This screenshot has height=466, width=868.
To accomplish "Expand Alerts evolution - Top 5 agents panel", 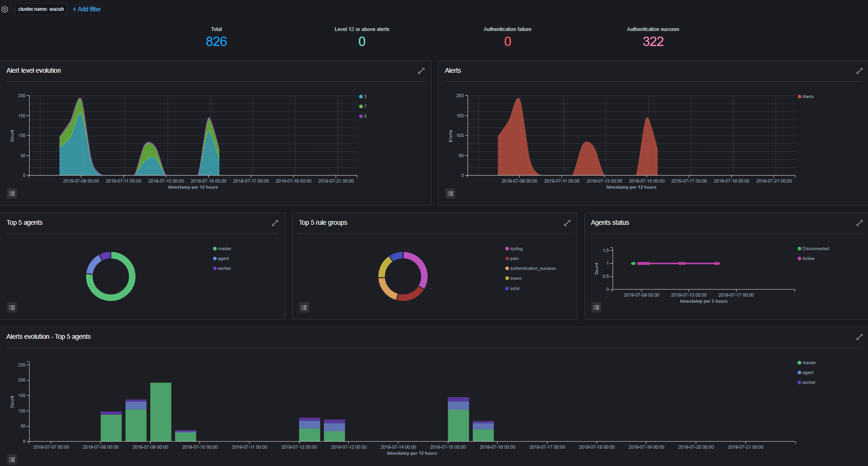I will tap(859, 337).
